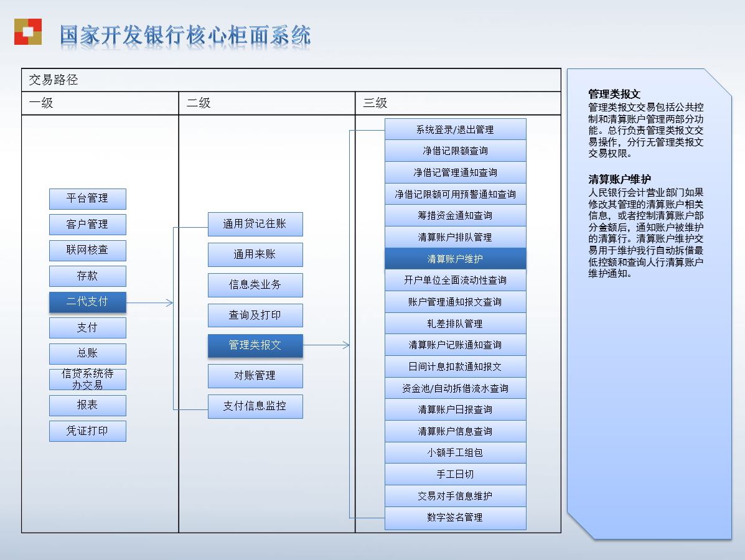
Task: Select 清算账户记账通知查询
Action: click(455, 345)
